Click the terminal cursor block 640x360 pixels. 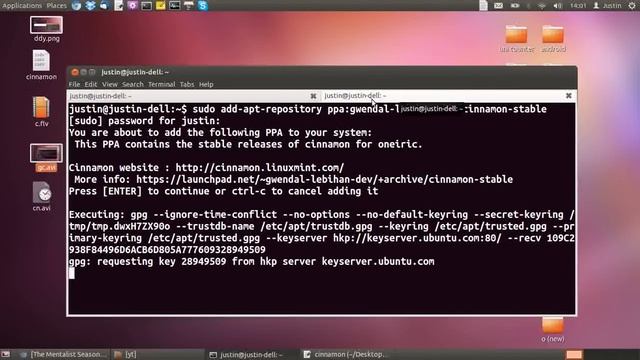pyautogui.click(x=72, y=273)
